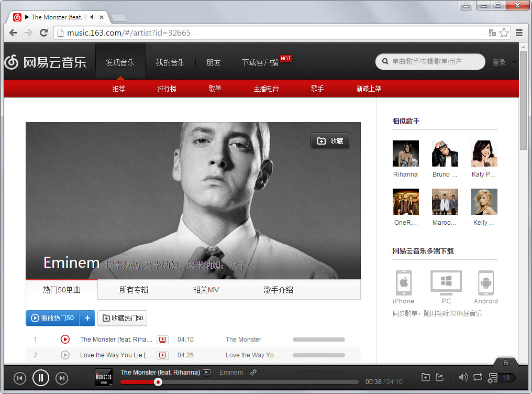
Task: Go to the 主播电台 section
Action: 267,89
